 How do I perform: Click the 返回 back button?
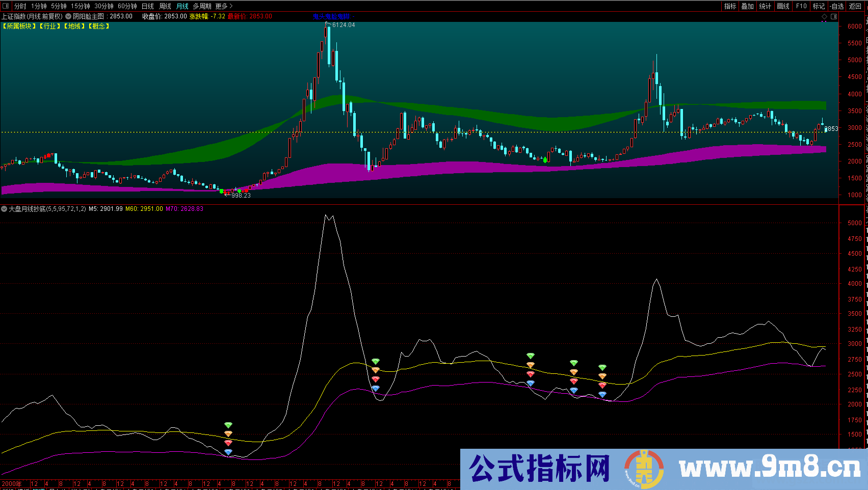855,6
